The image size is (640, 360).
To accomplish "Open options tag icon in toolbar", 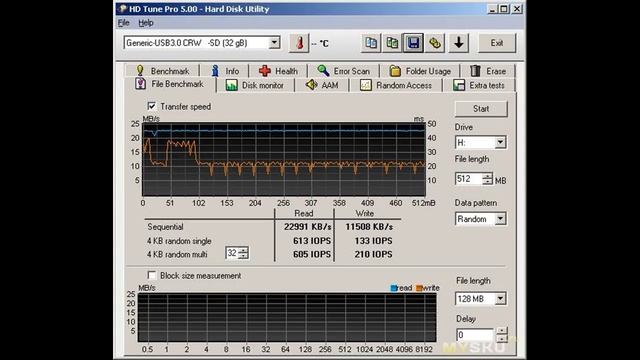I will (x=435, y=43).
